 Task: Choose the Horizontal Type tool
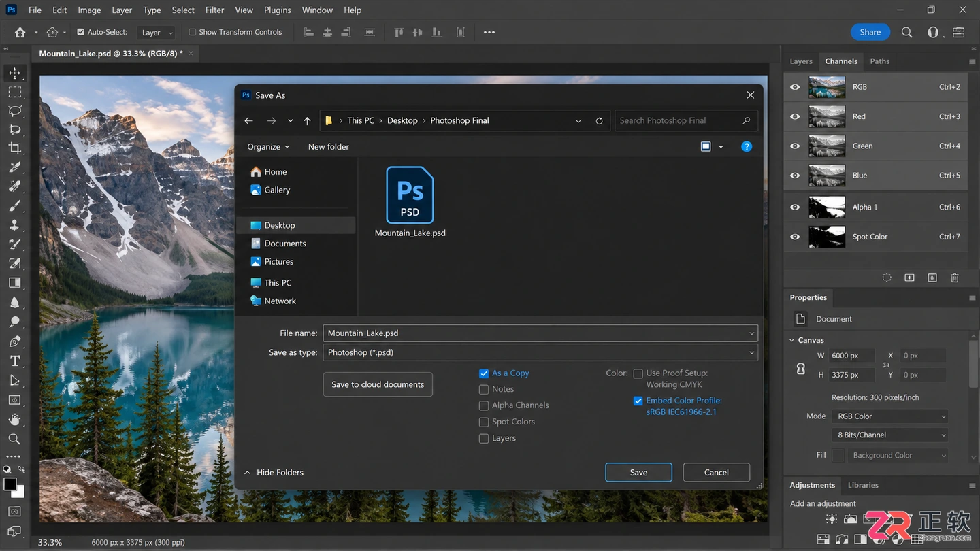tap(15, 361)
